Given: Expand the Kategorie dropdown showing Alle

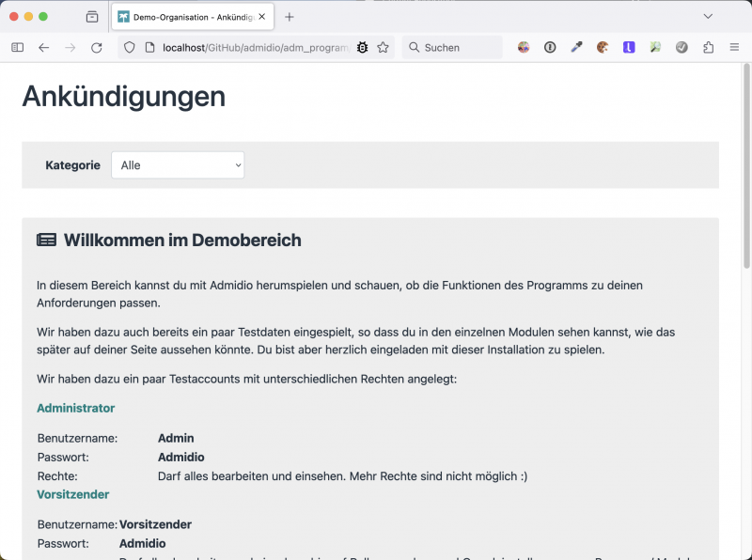Looking at the screenshot, I should tap(178, 165).
